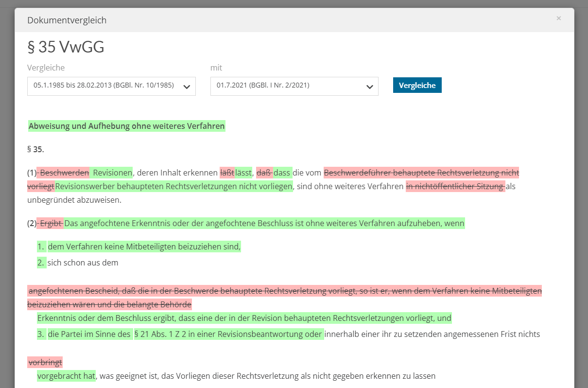Click the inserted word 'Revisionen'
The width and height of the screenshot is (588, 388).
pyautogui.click(x=112, y=173)
